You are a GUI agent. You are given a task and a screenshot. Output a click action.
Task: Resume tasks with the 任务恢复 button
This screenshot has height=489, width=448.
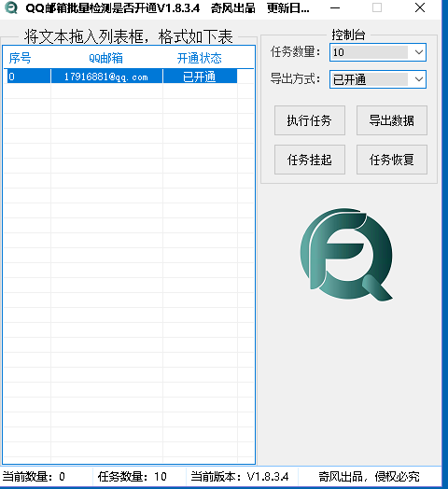click(392, 160)
